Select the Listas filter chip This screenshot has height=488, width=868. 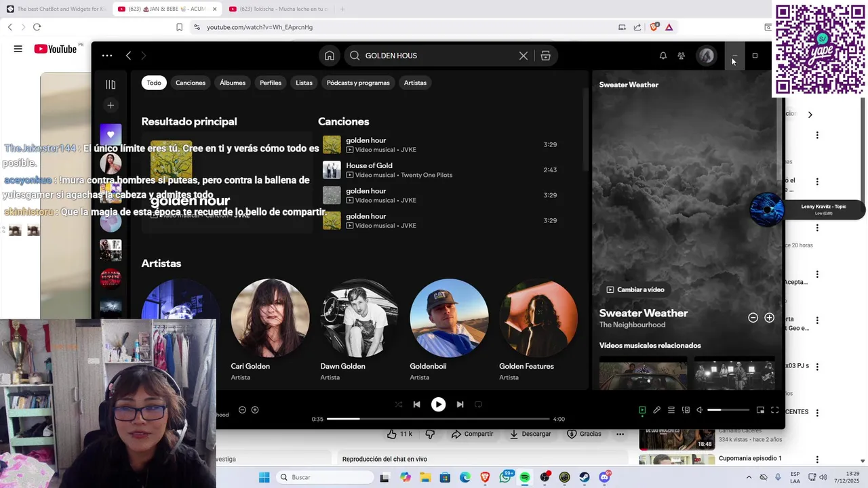coord(304,83)
